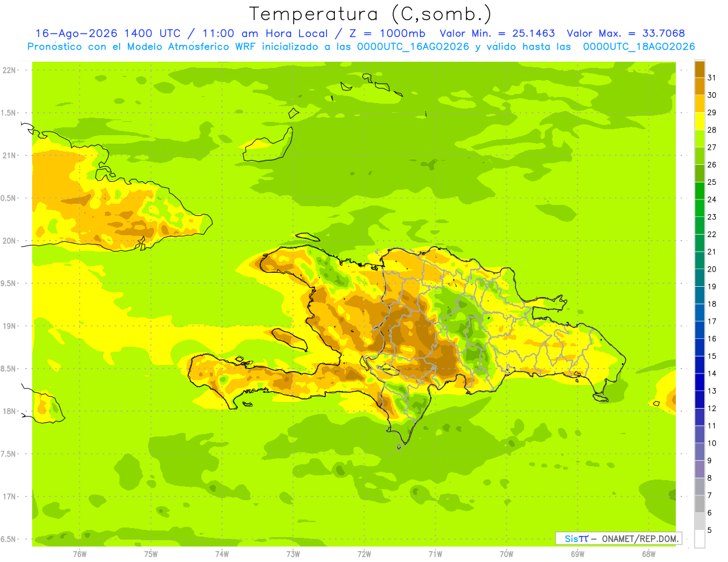Click the white swatch at the legend bottom
The height and width of the screenshot is (562, 728).
(x=699, y=538)
